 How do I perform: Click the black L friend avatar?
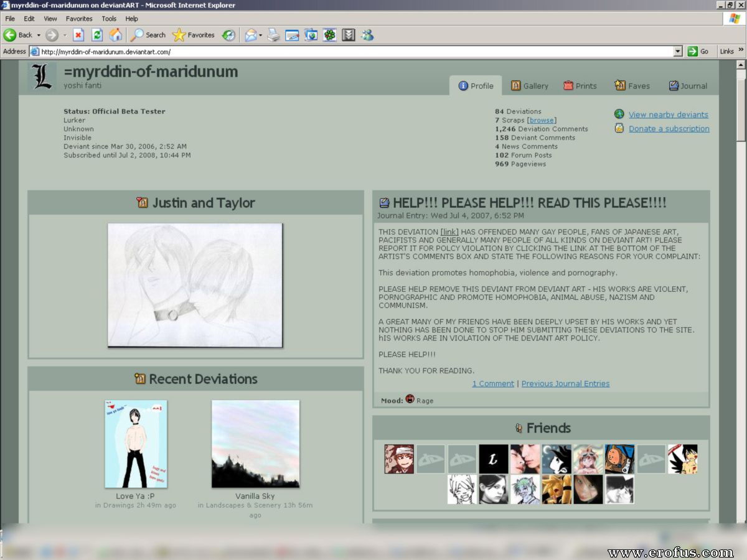point(494,459)
